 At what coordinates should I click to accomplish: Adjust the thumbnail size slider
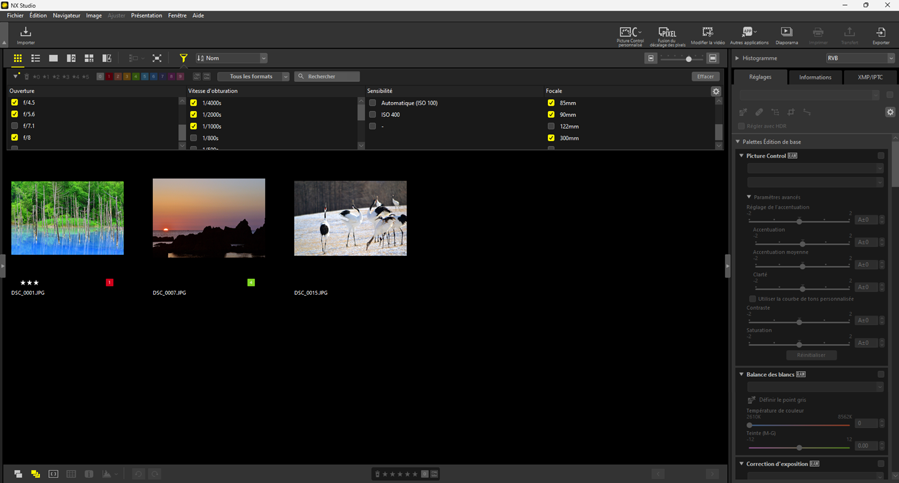(688, 59)
